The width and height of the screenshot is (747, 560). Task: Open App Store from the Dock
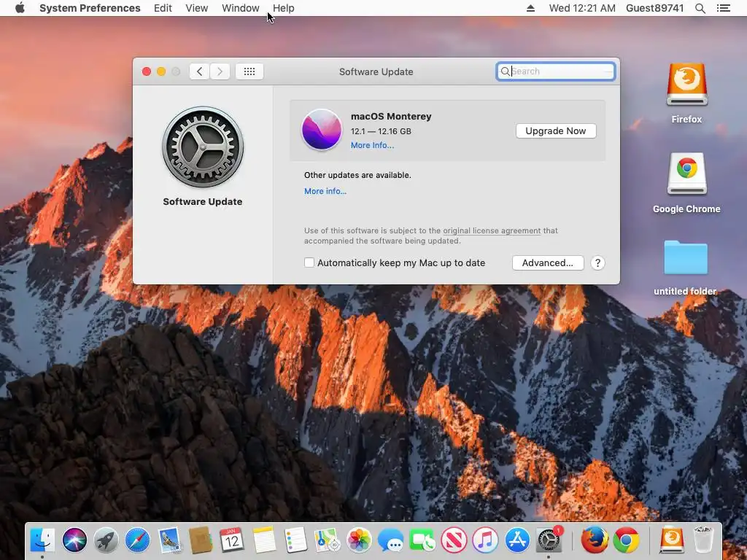pos(517,540)
